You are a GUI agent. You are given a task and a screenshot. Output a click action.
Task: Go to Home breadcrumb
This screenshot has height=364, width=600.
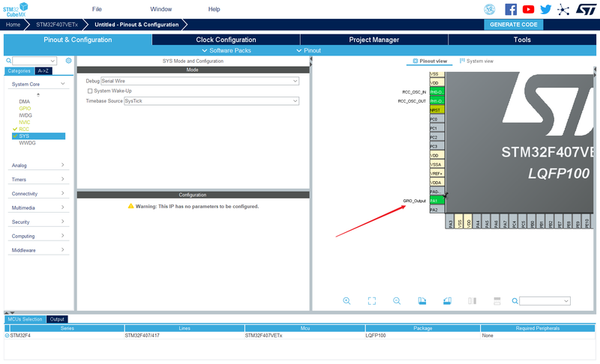(13, 25)
